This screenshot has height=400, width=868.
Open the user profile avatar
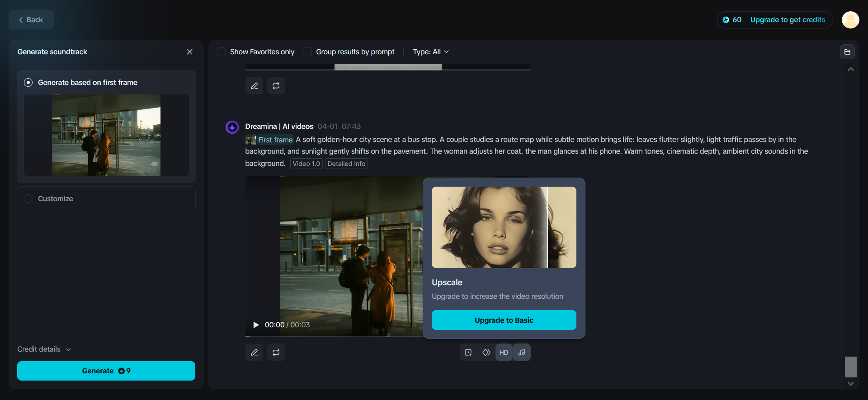coord(850,20)
